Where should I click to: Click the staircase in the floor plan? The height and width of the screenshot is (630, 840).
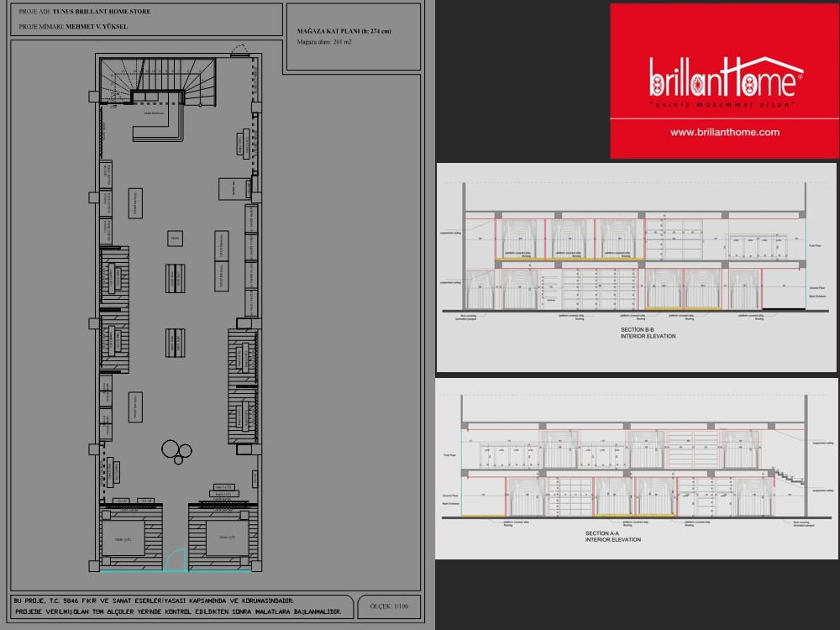point(158,81)
